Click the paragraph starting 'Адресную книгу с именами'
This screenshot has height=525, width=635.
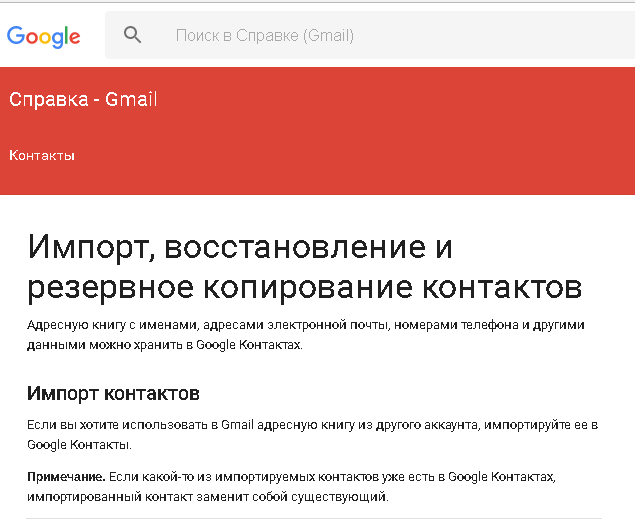click(306, 335)
